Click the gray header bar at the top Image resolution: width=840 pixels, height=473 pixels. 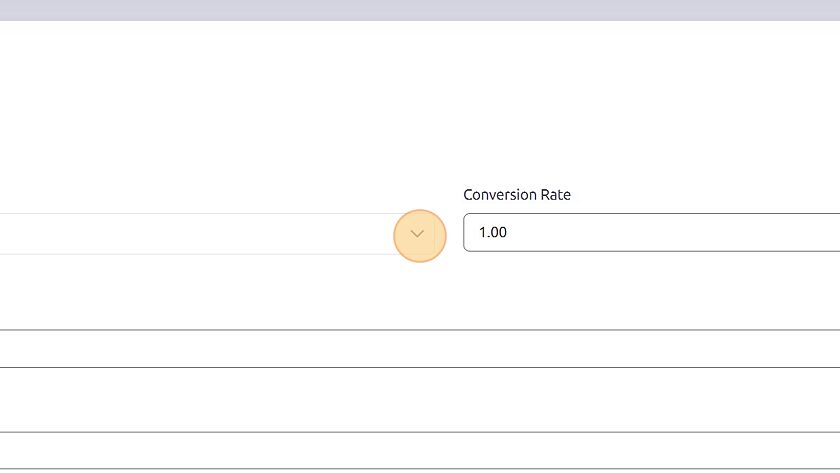(420, 10)
